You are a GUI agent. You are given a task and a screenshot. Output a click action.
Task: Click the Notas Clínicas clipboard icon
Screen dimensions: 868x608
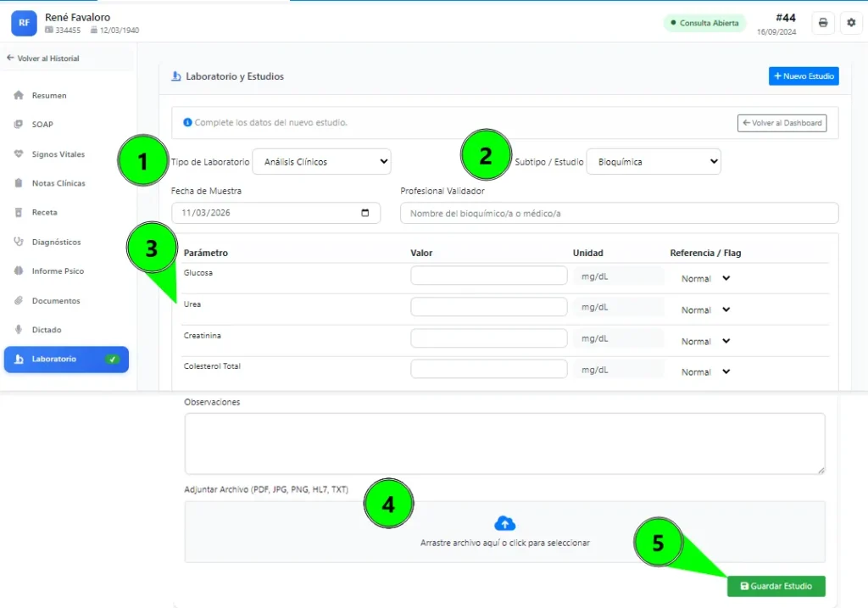point(19,182)
